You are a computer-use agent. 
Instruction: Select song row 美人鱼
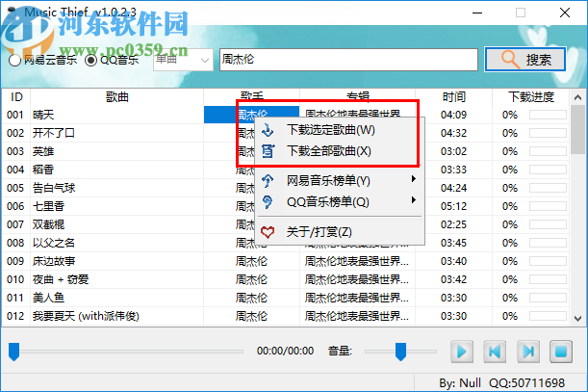(286, 298)
